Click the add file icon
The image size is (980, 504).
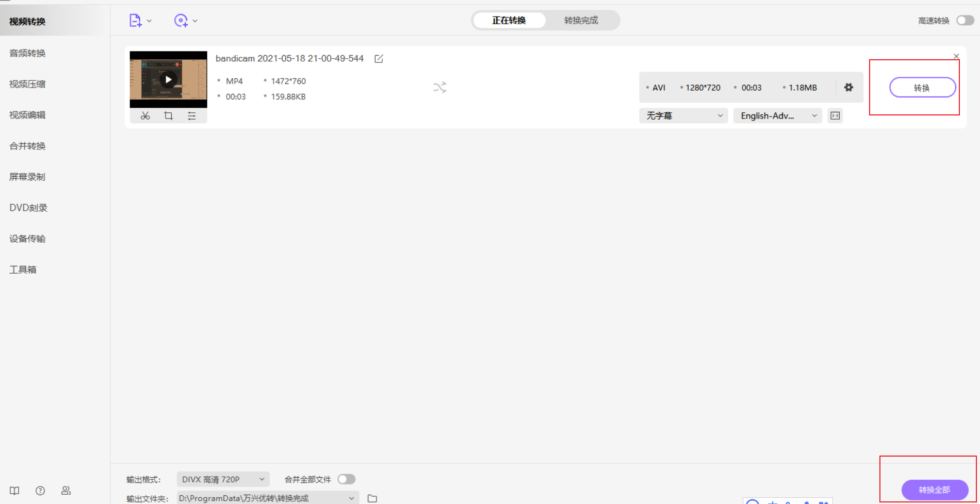click(x=135, y=21)
